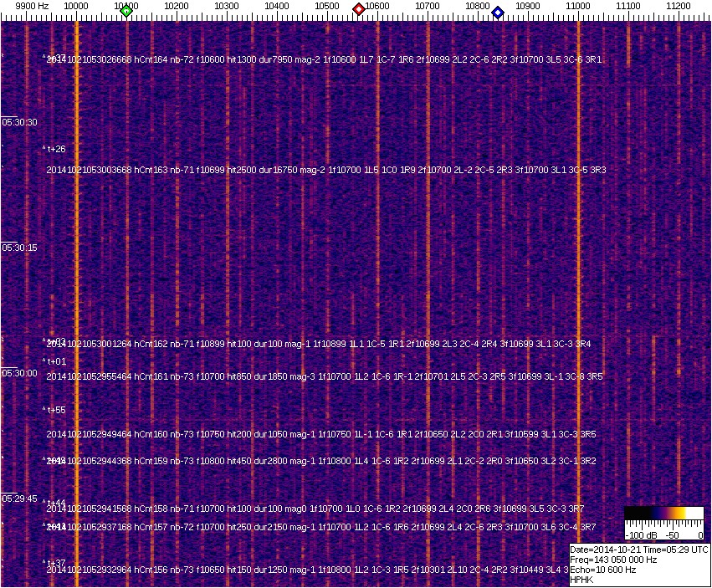Select the 05:30:15 time label

19,248
